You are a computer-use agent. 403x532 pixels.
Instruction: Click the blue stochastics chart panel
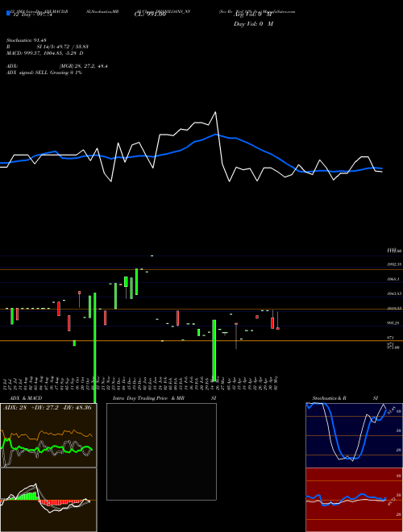pyautogui.click(x=354, y=435)
